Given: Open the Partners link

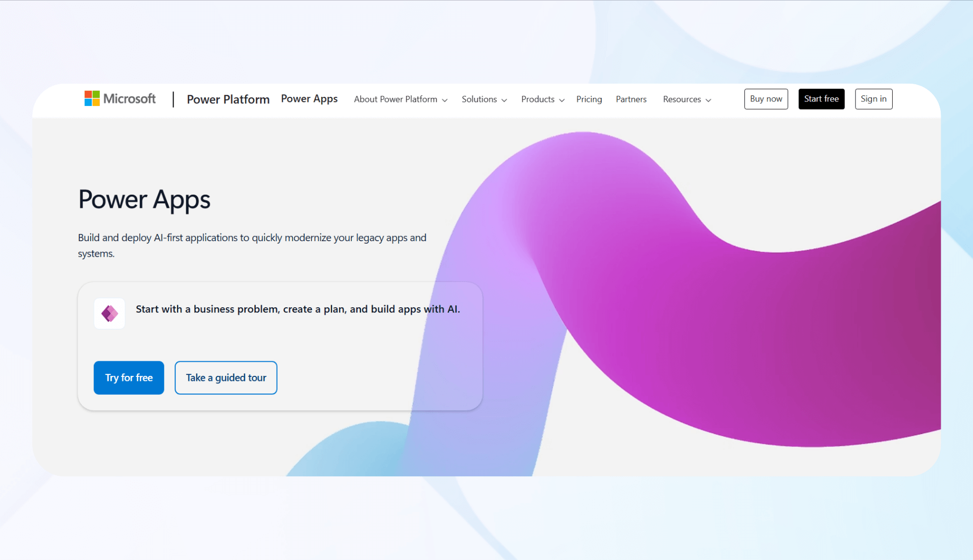Looking at the screenshot, I should click(x=631, y=99).
